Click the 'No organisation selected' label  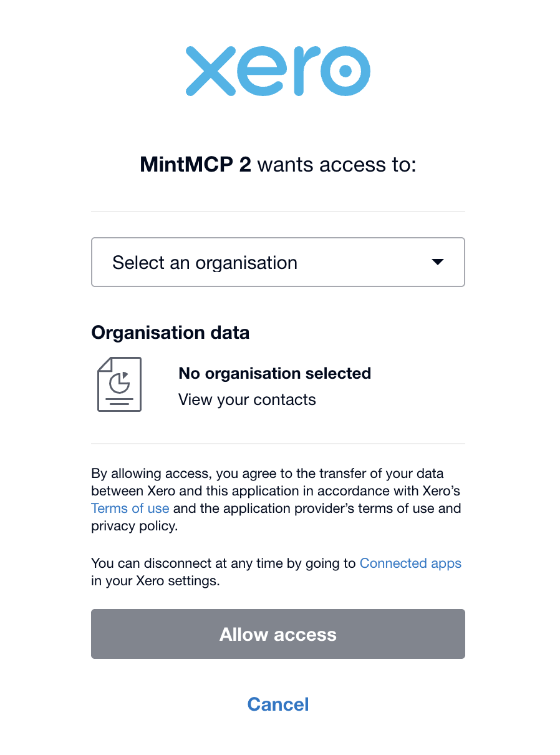(275, 373)
